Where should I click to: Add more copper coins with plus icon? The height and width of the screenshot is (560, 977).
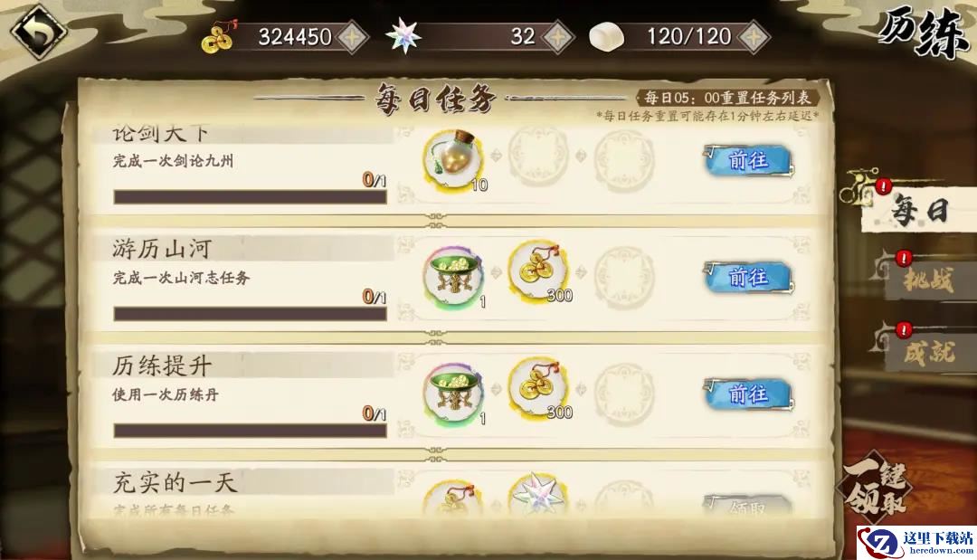353,37
